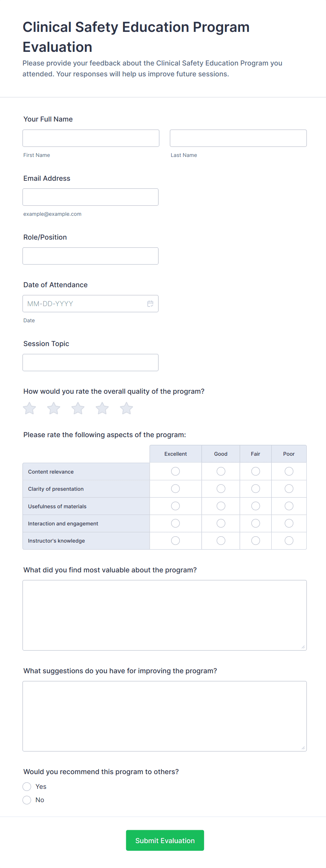Rate Interaction and engagement as Poor
This screenshot has width=326, height=868.
click(x=289, y=523)
